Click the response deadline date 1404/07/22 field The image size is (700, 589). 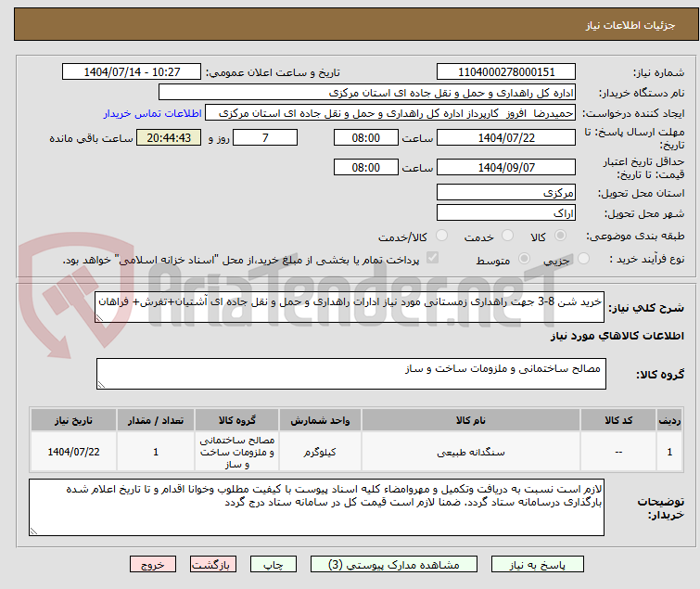pyautogui.click(x=506, y=137)
